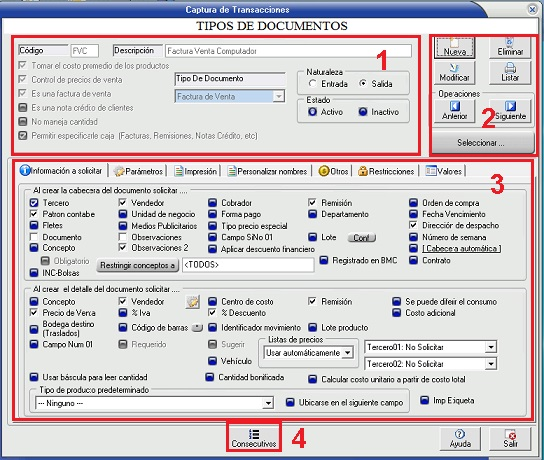
Task: Open the Otros tab
Action: [333, 171]
